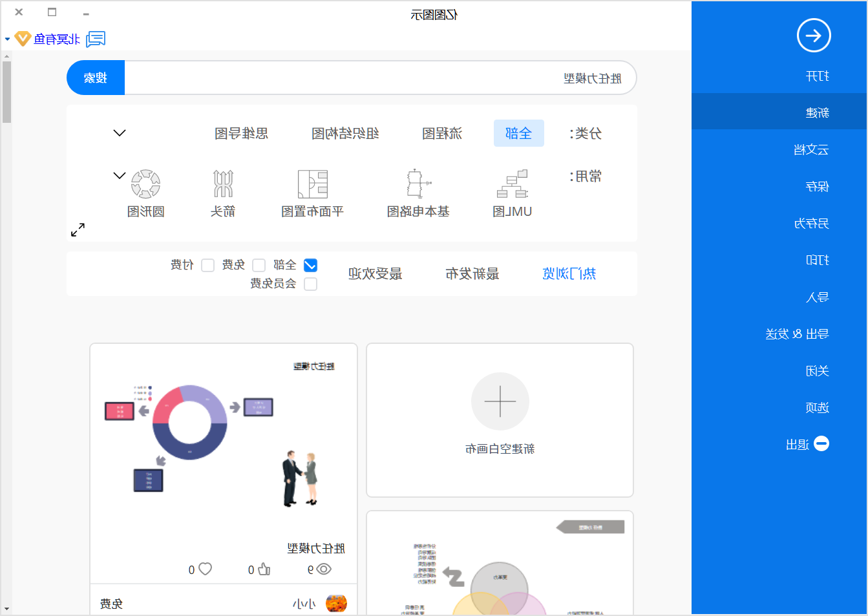This screenshot has width=868, height=616.
Task: Click the VIP diamond badge icon
Action: pos(23,39)
